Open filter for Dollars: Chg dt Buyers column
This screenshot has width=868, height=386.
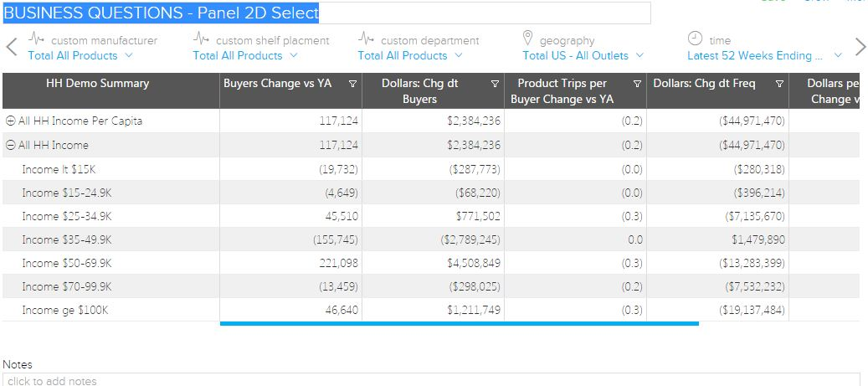pyautogui.click(x=495, y=84)
